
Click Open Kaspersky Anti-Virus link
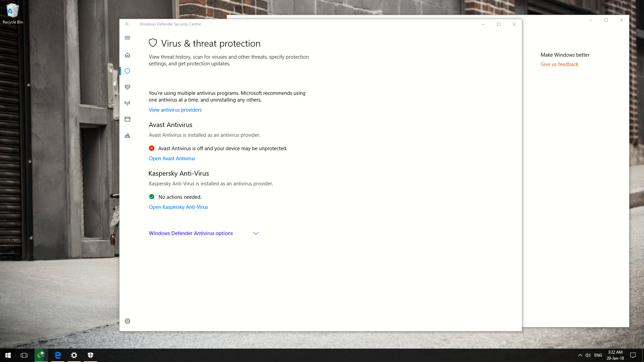(178, 207)
